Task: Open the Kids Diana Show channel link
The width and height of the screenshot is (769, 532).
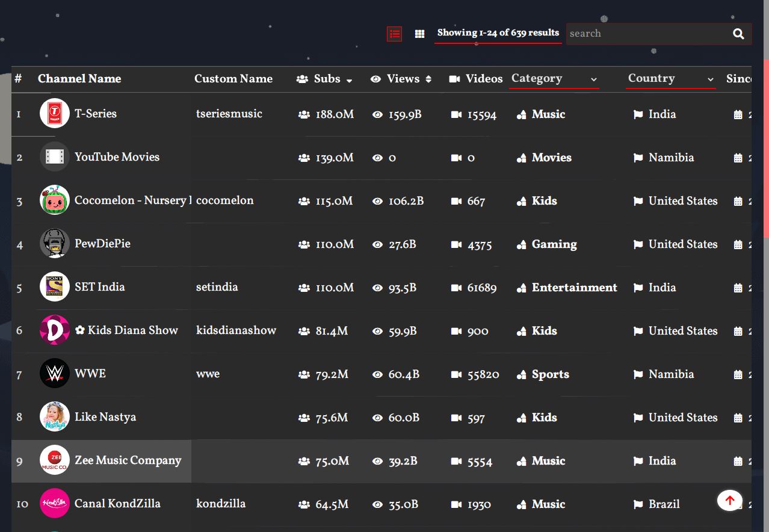Action: click(x=132, y=330)
